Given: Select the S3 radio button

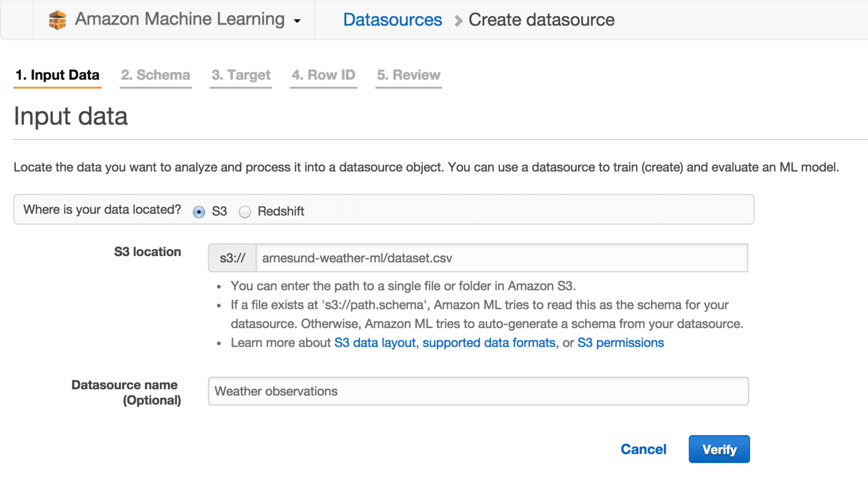Looking at the screenshot, I should [199, 212].
